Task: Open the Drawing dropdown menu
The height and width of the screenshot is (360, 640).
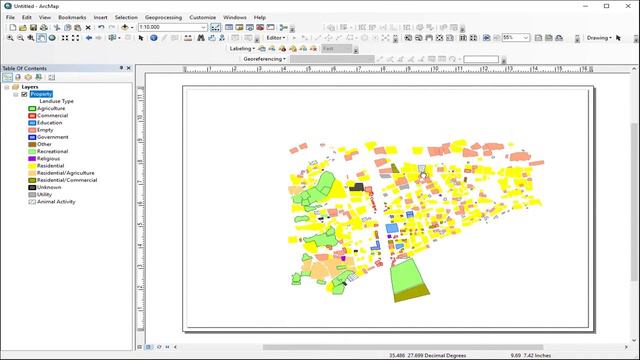Action: pos(599,38)
